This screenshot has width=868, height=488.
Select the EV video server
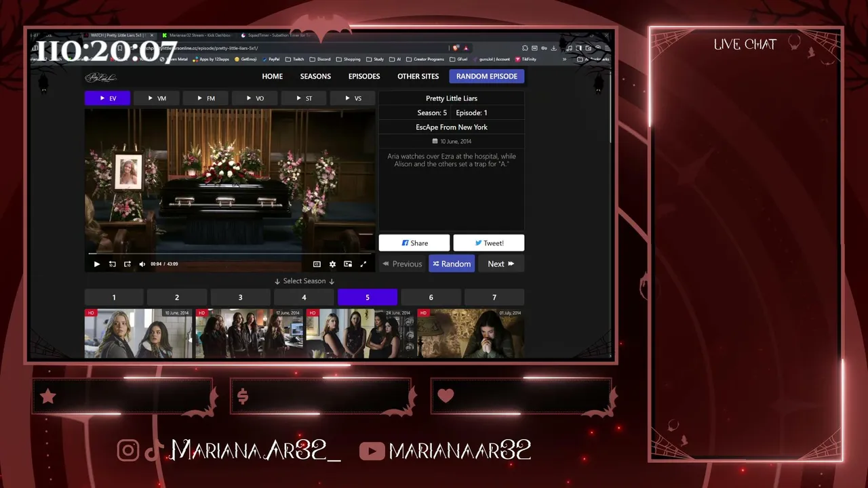(107, 98)
